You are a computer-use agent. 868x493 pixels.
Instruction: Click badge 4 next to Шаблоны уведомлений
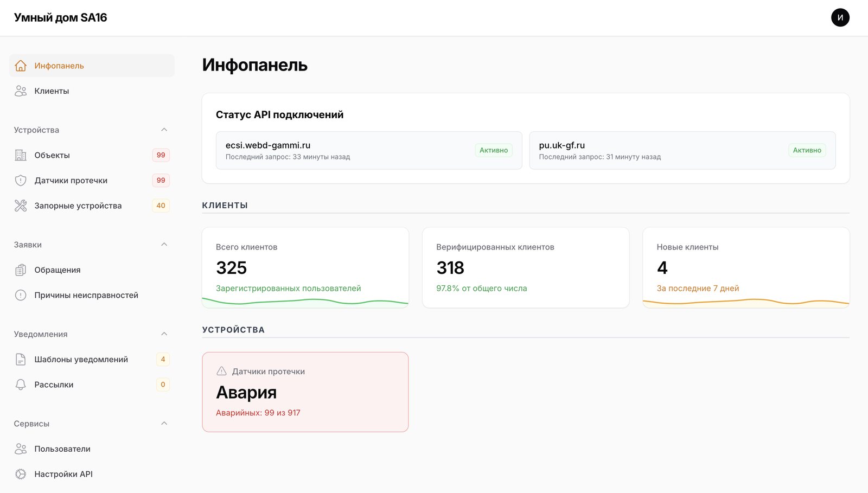163,359
